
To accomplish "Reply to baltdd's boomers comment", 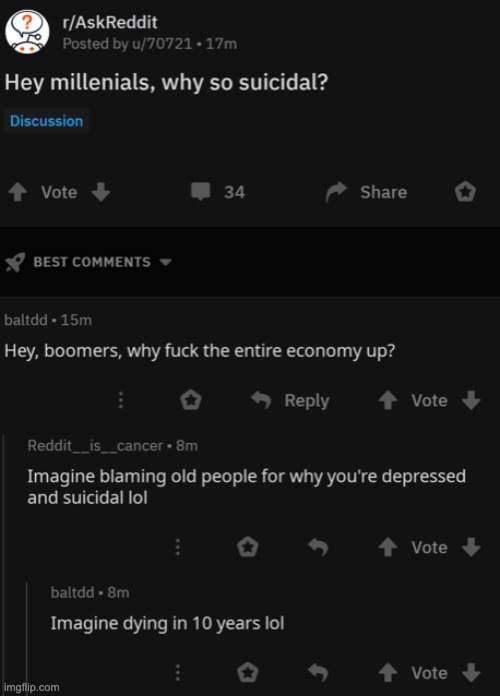I will (x=290, y=400).
